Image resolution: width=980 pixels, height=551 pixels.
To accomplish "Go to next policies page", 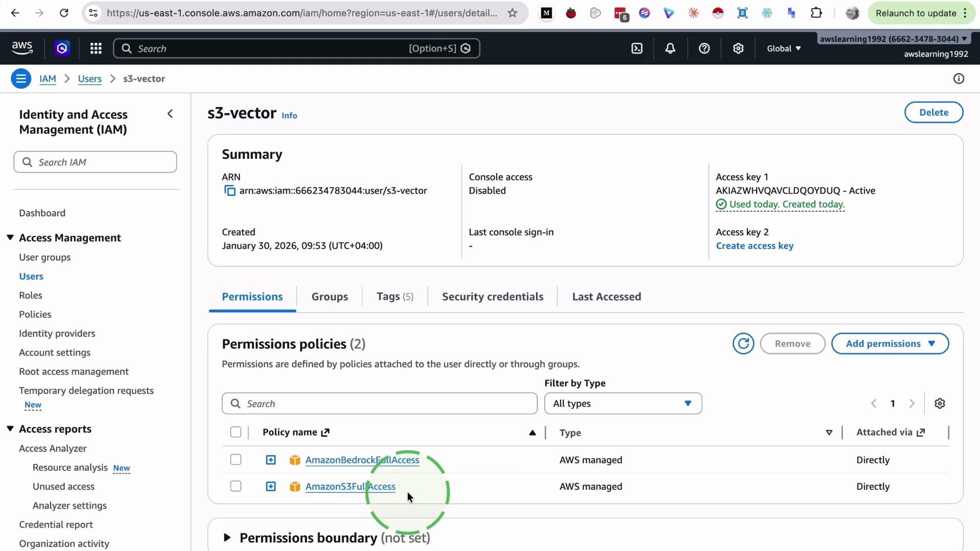I will tap(912, 404).
